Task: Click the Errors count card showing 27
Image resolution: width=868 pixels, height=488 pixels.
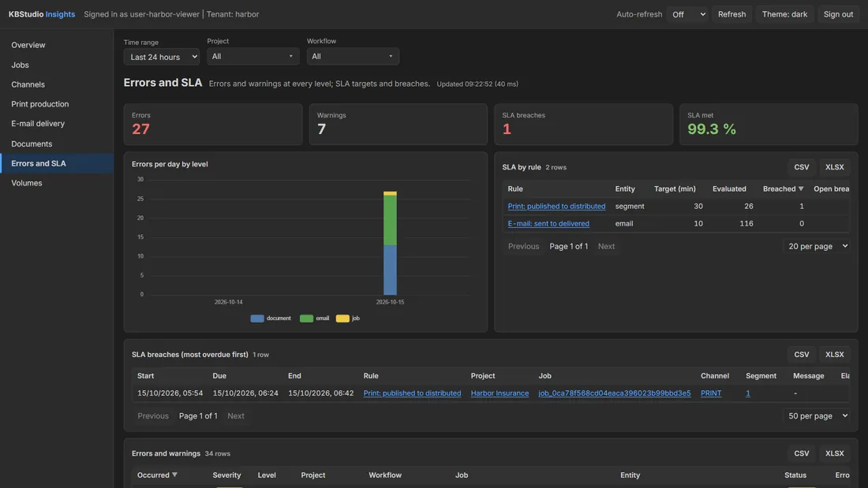Action: (x=213, y=125)
